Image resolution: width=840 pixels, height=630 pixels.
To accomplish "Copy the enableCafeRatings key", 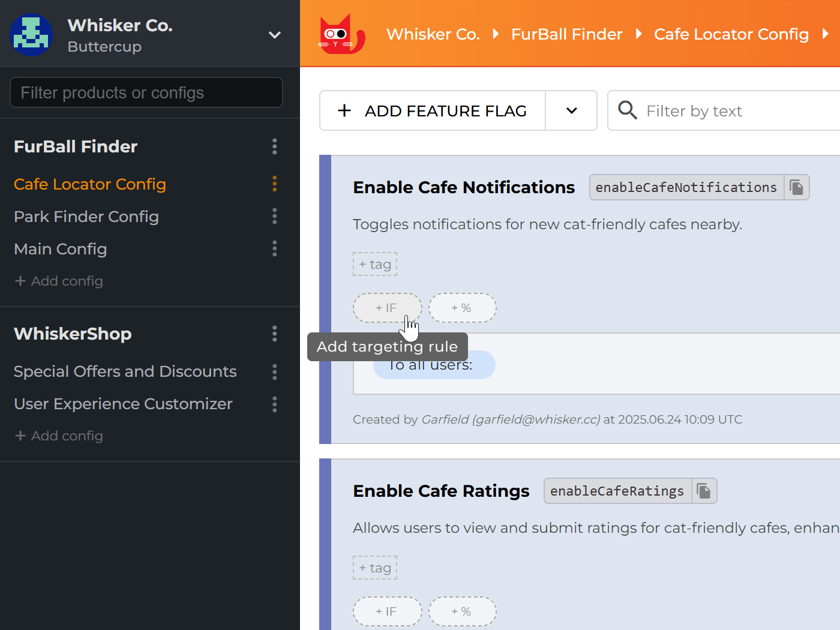I will 704,491.
